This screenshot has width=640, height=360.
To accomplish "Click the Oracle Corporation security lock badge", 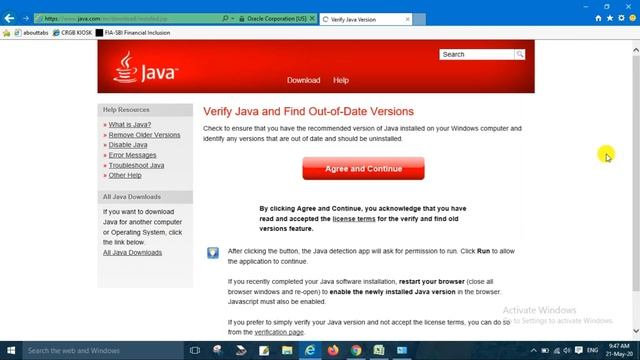I will pyautogui.click(x=273, y=19).
